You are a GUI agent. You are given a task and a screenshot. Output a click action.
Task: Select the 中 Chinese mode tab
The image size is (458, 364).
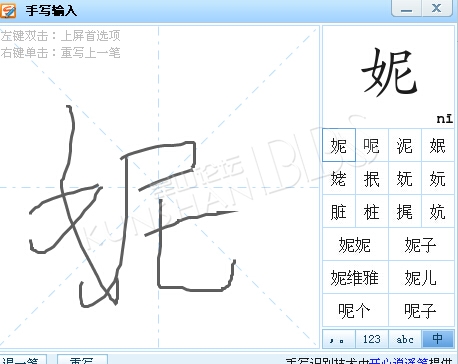coord(438,339)
